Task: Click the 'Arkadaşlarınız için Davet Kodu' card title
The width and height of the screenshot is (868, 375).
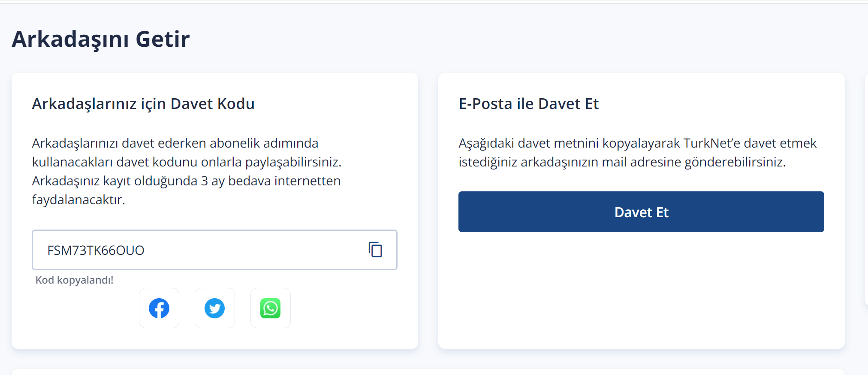Action: (x=143, y=104)
